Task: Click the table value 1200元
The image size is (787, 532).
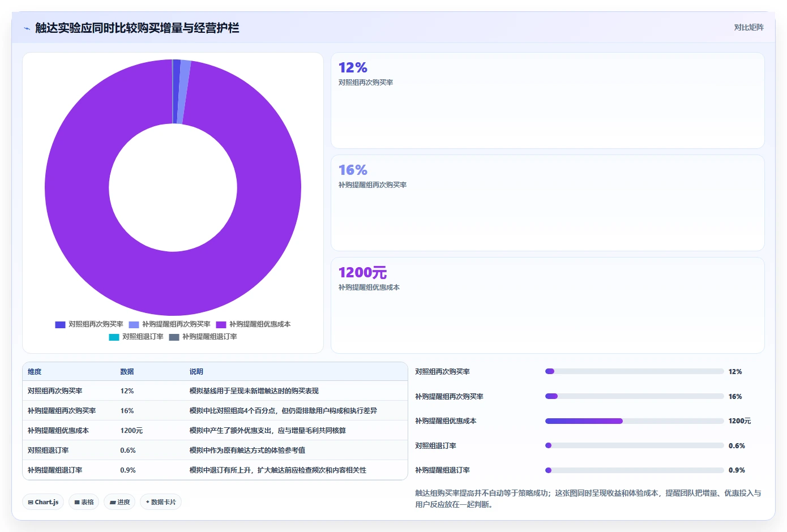Action: 131,431
